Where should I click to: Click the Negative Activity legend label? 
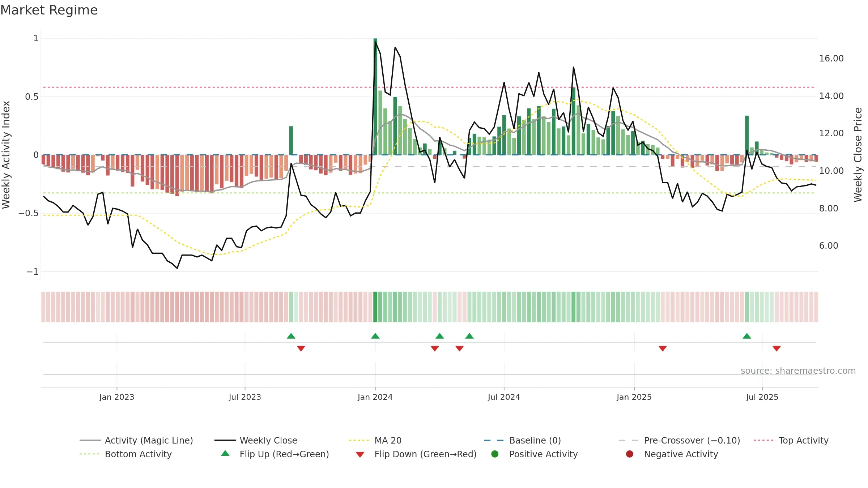click(x=681, y=454)
